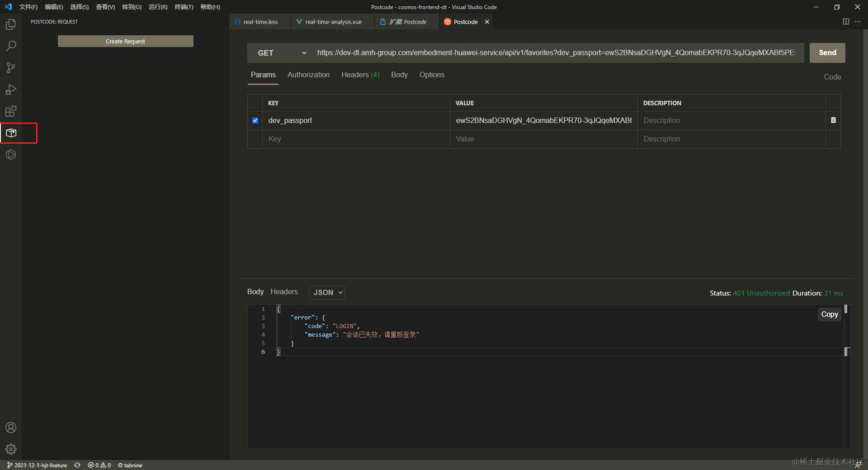Uncheck the dev_passport parameter checkbox
The width and height of the screenshot is (868, 470).
pos(255,120)
